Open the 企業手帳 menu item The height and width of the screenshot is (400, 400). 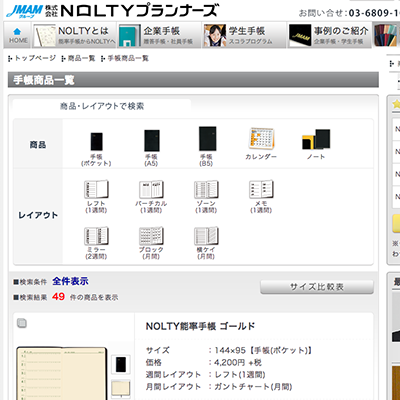(159, 35)
